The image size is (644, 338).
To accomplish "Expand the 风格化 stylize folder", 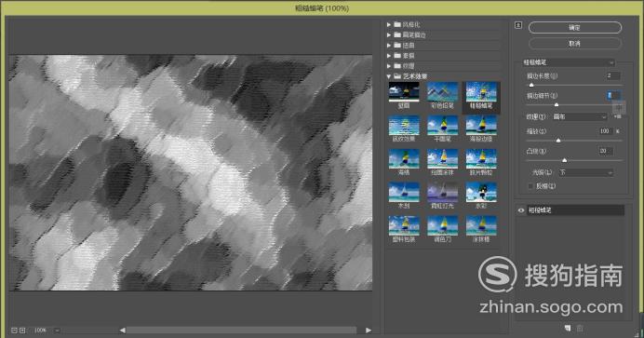I will coord(388,24).
